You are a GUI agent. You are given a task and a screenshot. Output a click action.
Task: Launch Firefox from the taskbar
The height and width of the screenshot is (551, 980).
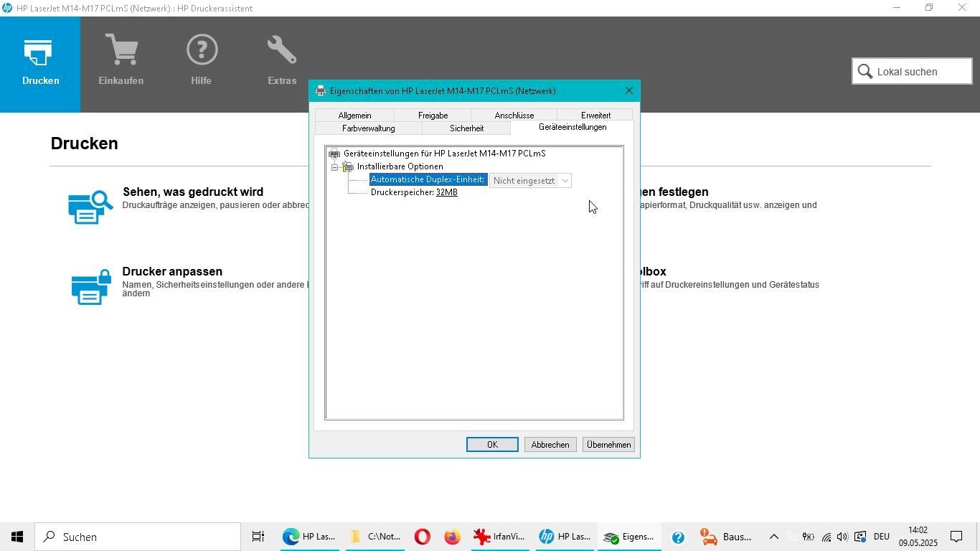[452, 537]
